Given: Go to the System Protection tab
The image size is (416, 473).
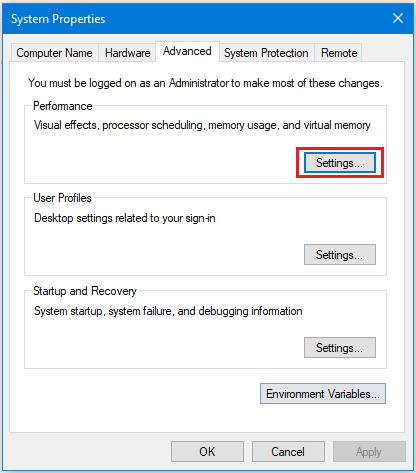Looking at the screenshot, I should [266, 53].
